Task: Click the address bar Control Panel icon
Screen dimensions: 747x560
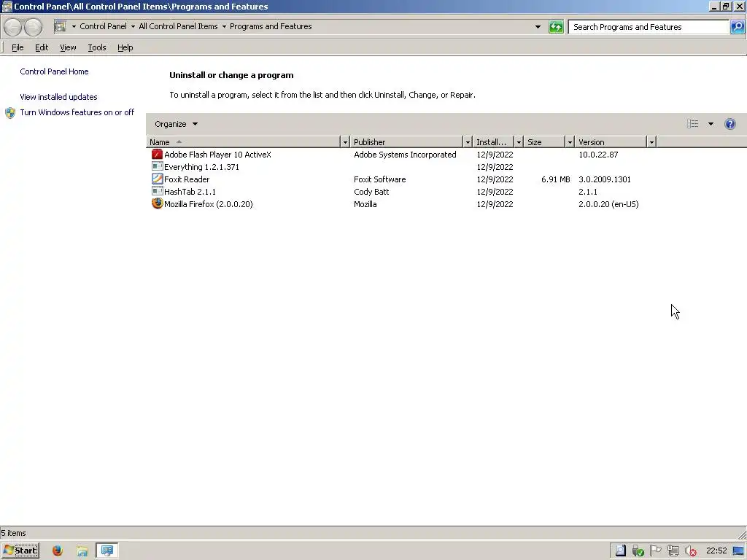Action: tap(60, 27)
